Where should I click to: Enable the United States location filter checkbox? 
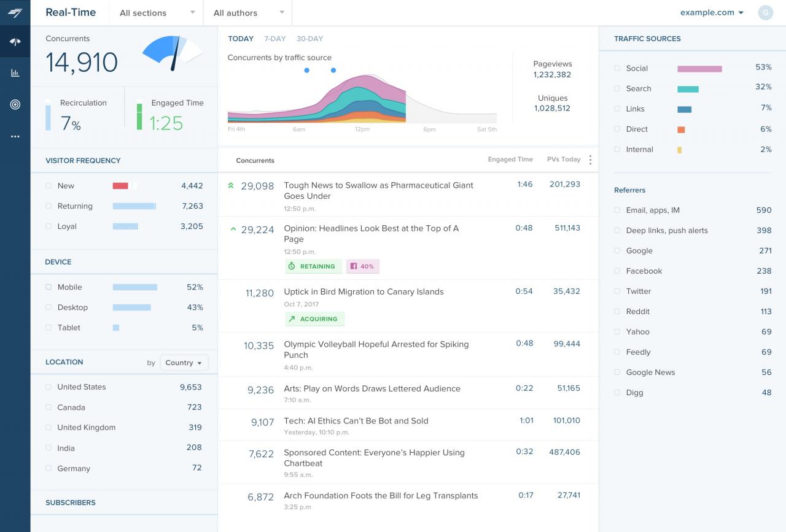[x=49, y=387]
